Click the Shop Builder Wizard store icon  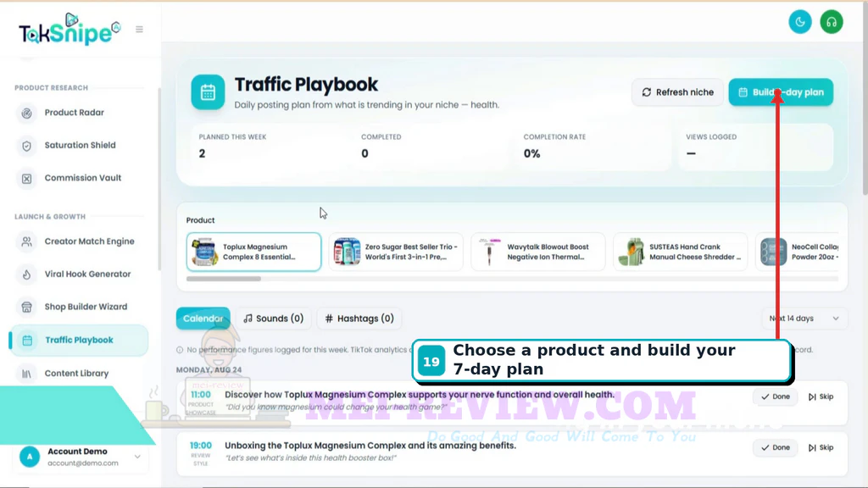pyautogui.click(x=26, y=307)
